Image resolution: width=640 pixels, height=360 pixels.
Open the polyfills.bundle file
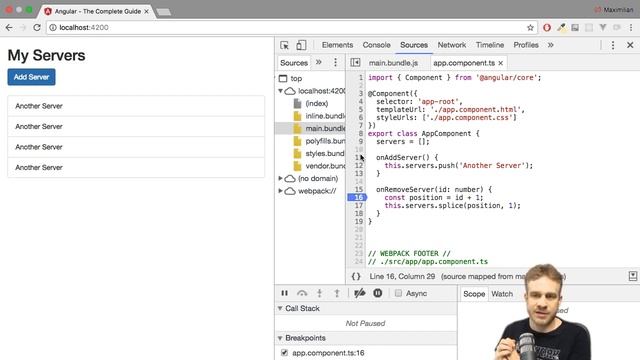[325, 141]
